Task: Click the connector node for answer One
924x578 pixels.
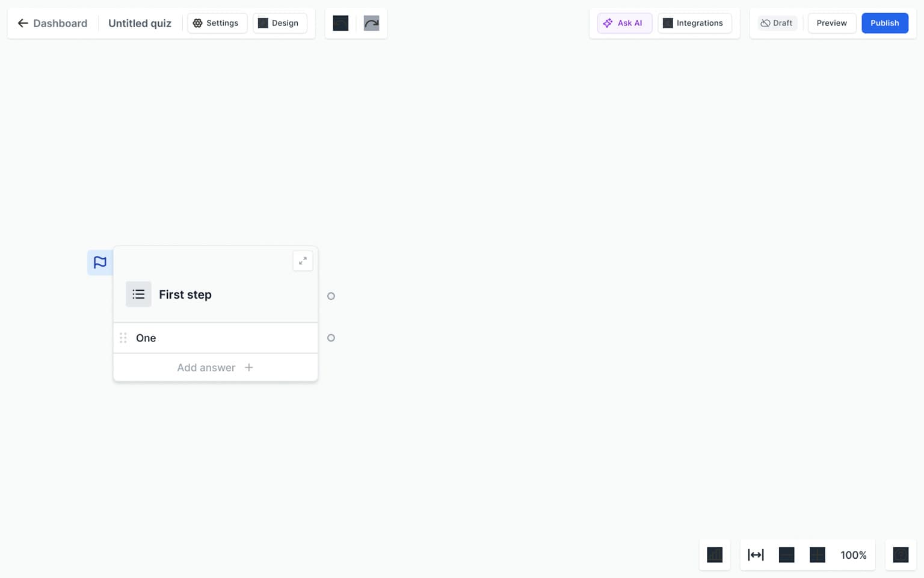Action: coord(331,338)
